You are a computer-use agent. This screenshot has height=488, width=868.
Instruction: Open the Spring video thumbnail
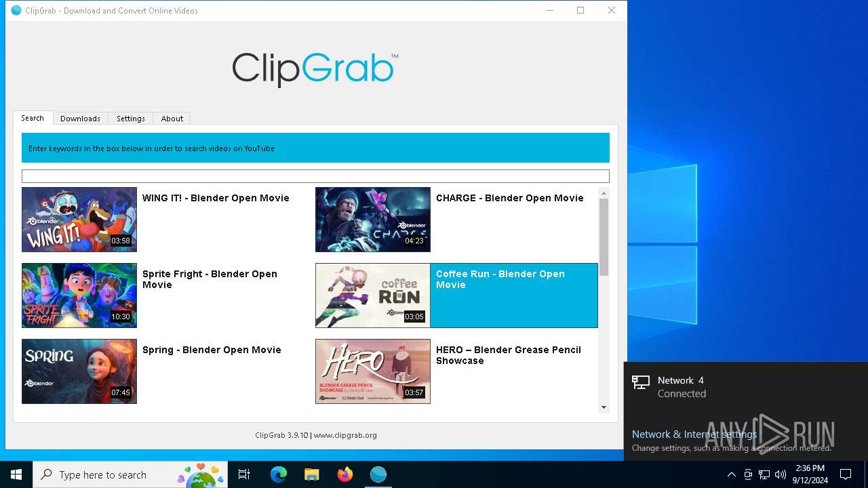coord(79,371)
